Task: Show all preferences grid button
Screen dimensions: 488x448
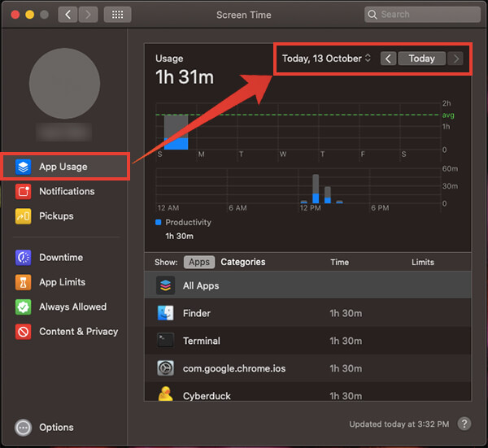Action: pos(117,15)
